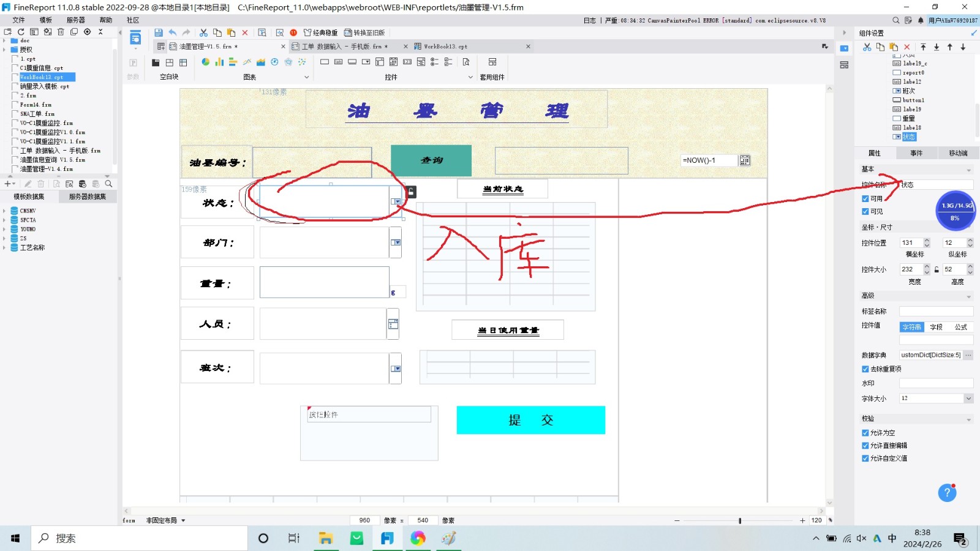This screenshot has height=551, width=980.
Task: Click the Save icon in the toolbar
Action: (159, 32)
